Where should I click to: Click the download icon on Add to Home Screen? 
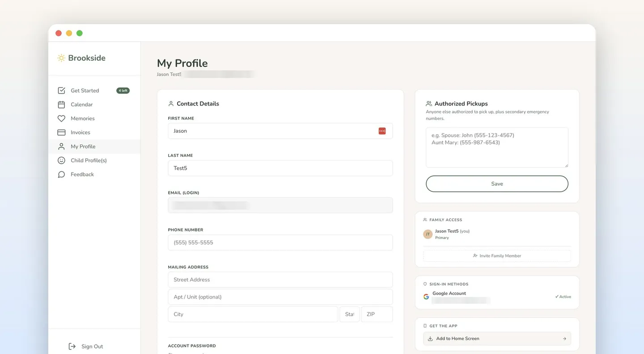(x=430, y=339)
